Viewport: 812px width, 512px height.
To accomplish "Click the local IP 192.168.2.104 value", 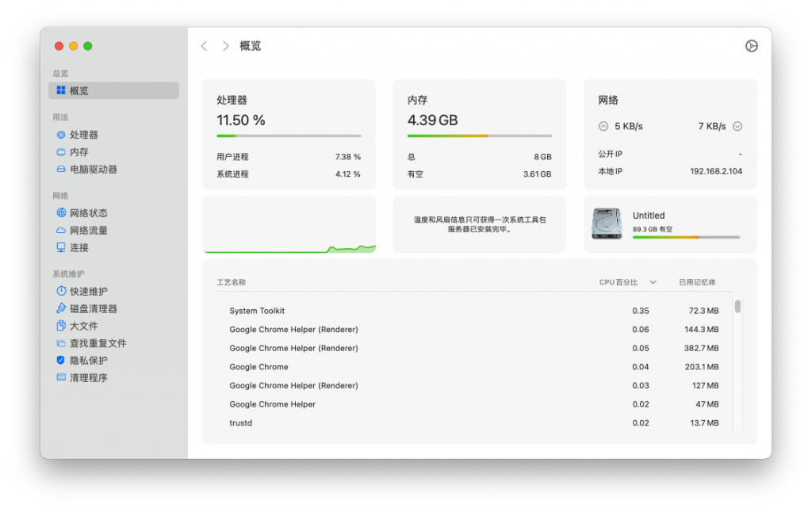I will [x=716, y=171].
